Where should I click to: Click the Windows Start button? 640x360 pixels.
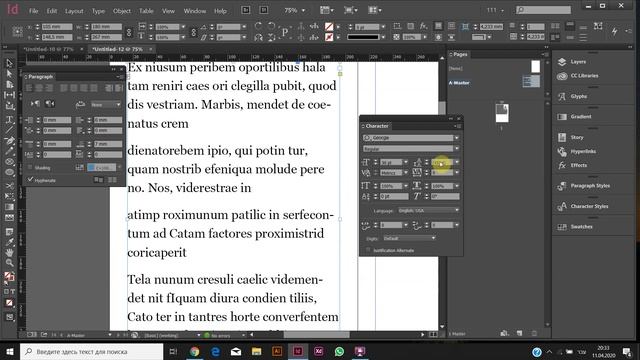pyautogui.click(x=10, y=351)
